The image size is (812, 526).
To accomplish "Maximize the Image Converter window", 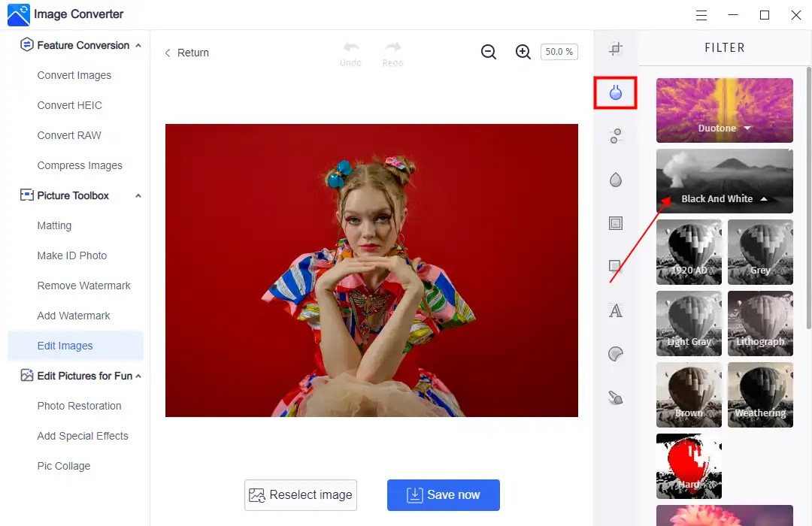I will [x=765, y=15].
